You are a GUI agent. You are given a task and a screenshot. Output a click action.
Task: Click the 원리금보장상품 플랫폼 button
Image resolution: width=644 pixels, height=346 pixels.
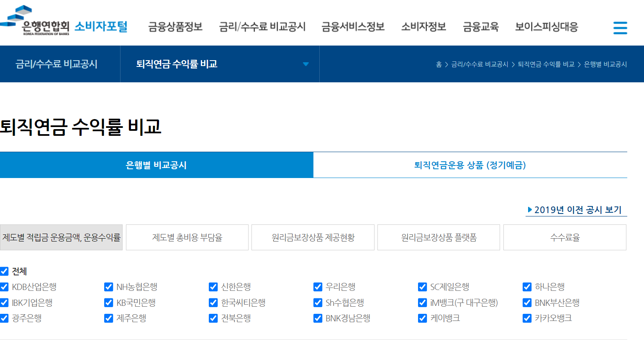tap(438, 237)
